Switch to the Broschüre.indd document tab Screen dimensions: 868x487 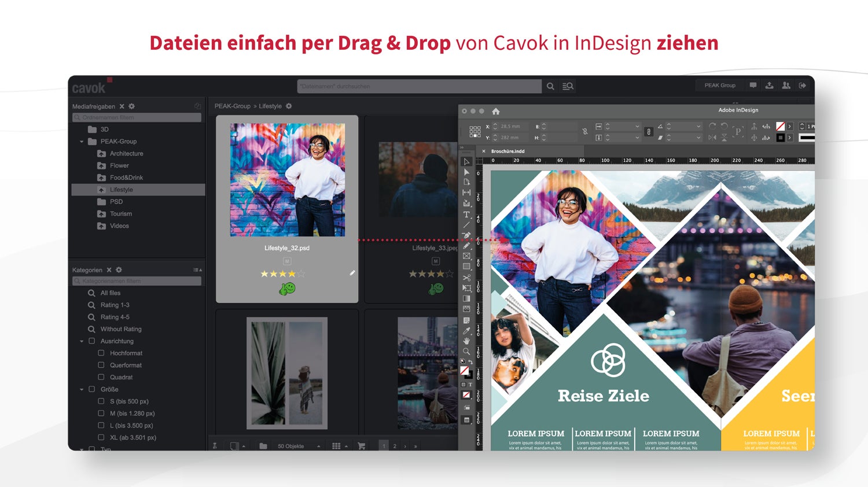[x=507, y=152]
